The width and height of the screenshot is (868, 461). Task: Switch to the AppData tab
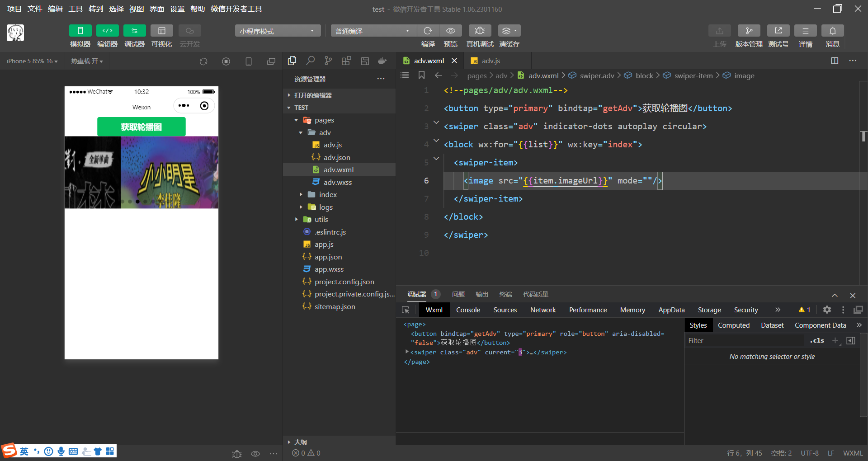point(671,310)
